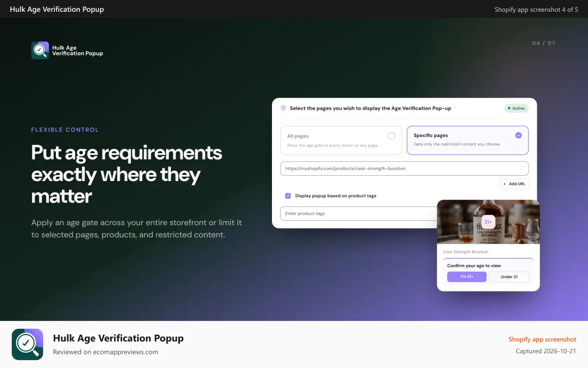Click the Select the pages you wish to display heading
The width and height of the screenshot is (588, 368).
coord(370,108)
